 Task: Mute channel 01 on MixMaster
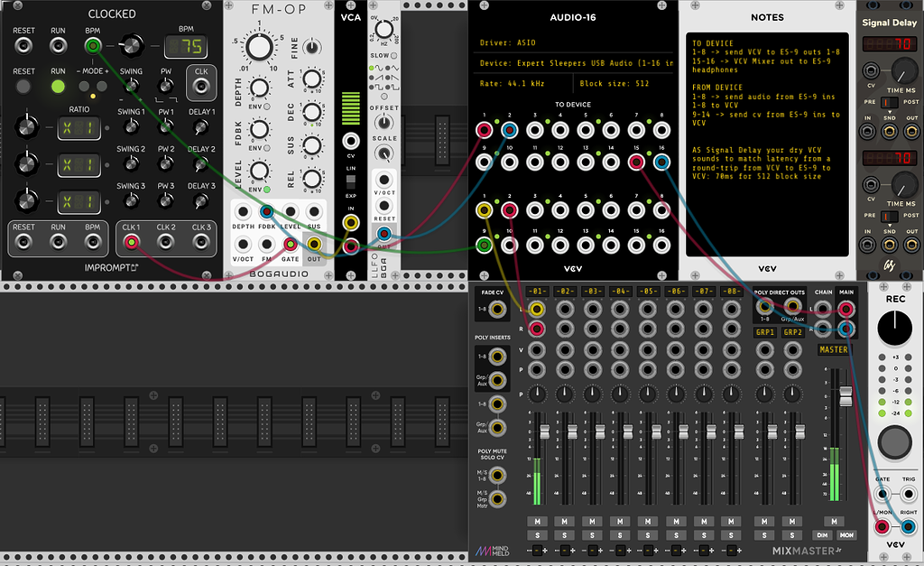pos(537,521)
